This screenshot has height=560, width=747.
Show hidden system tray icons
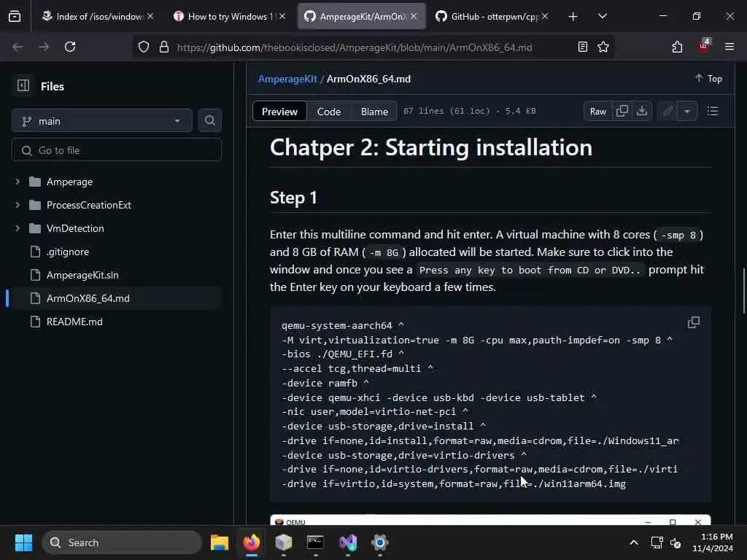pos(634,542)
